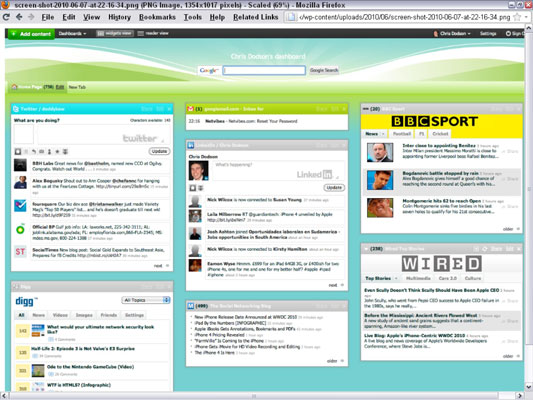Go back with the browser back arrow
The height and width of the screenshot is (400, 533).
19,17
